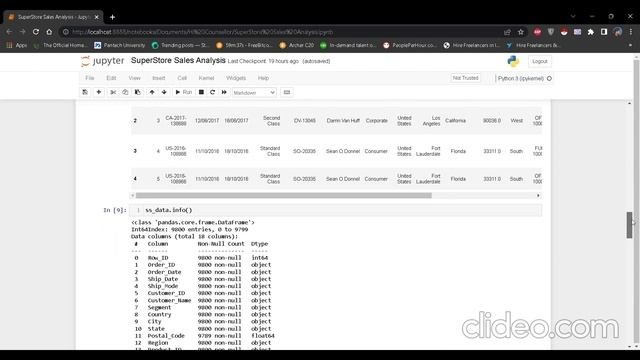The width and height of the screenshot is (640, 360).
Task: Open the extensions puzzle piece menu
Action: (591, 32)
